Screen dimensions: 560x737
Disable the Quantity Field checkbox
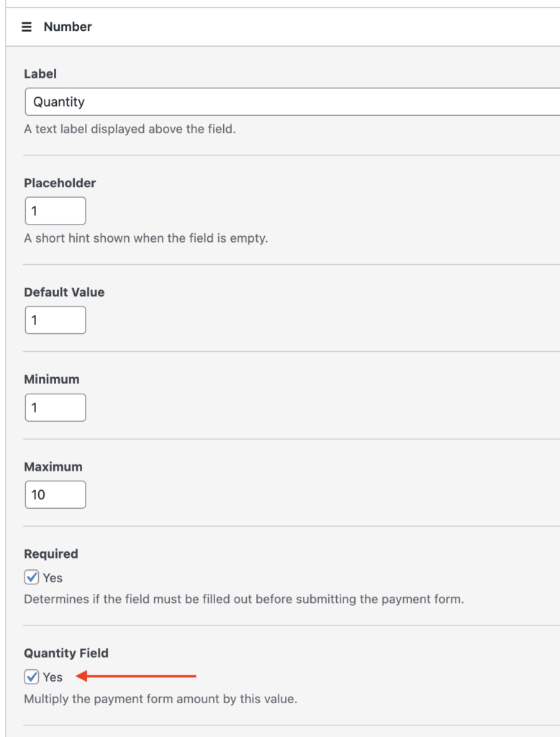[x=32, y=677]
